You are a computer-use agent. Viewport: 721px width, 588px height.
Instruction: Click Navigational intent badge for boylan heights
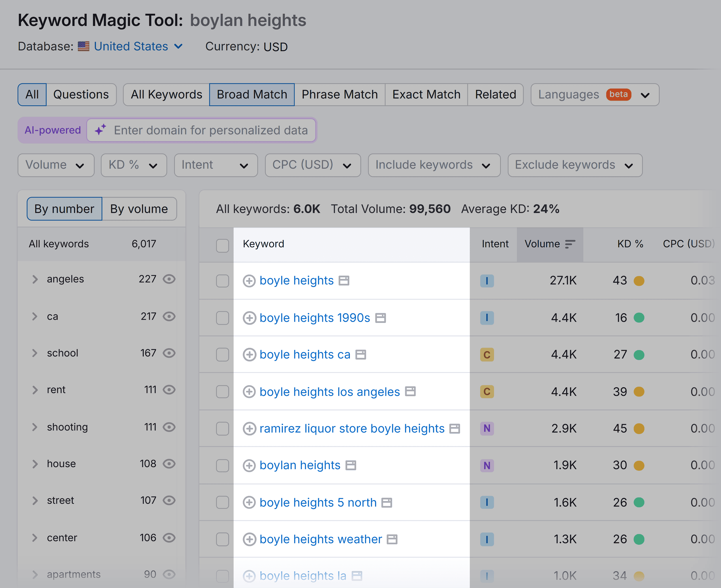coord(487,465)
